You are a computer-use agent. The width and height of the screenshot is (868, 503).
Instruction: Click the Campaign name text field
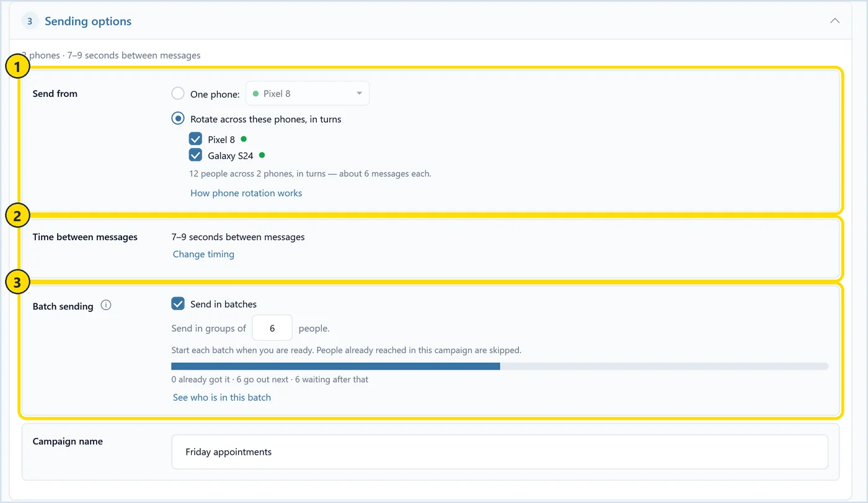500,452
